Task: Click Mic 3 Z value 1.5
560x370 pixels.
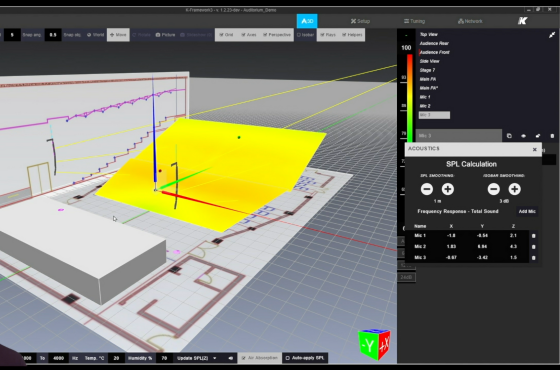Action: pos(513,258)
